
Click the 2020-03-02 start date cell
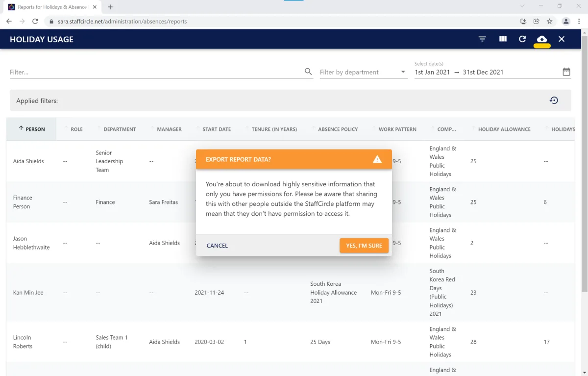point(209,342)
